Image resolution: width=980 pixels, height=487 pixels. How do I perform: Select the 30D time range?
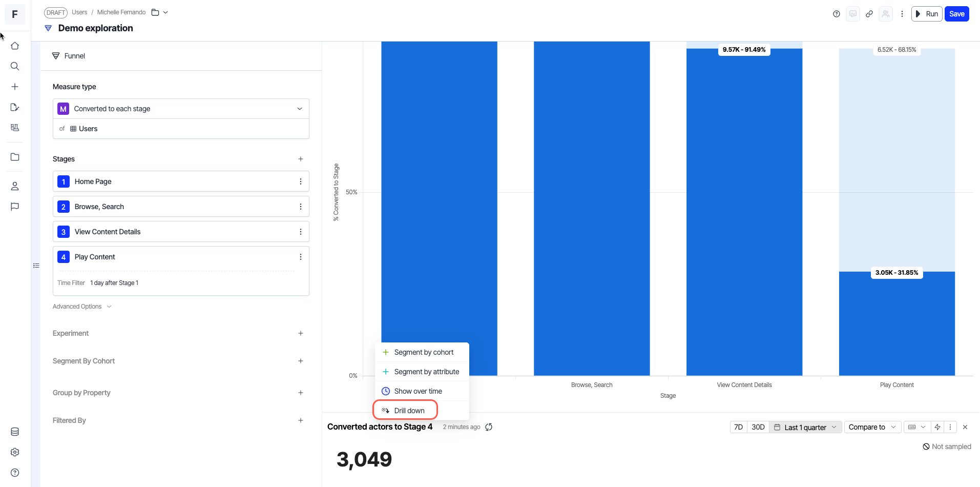point(758,427)
